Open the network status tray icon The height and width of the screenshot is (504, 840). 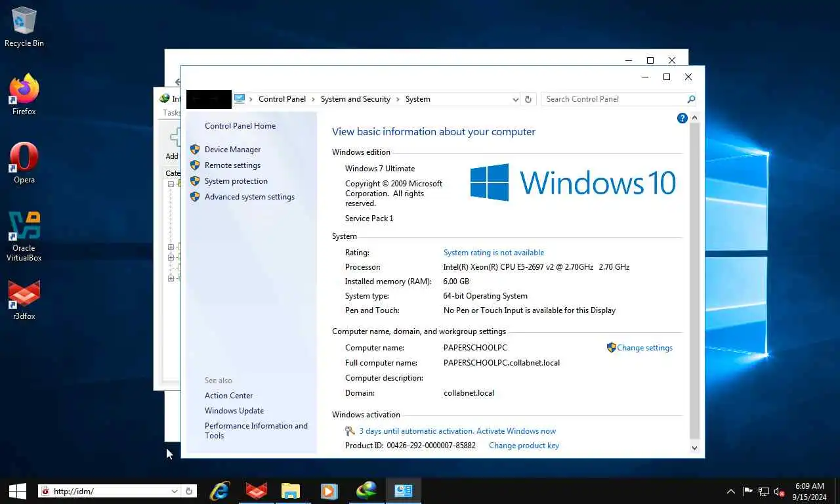click(x=763, y=491)
